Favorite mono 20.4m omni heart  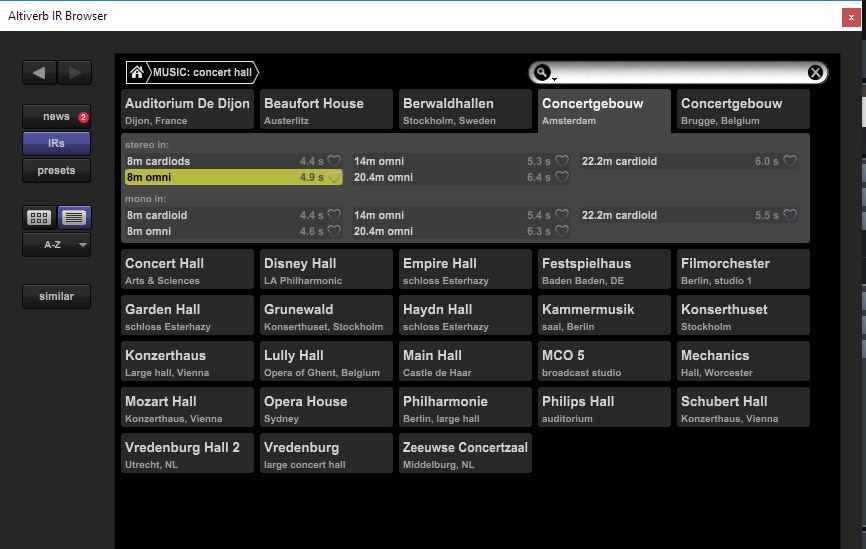tap(562, 231)
